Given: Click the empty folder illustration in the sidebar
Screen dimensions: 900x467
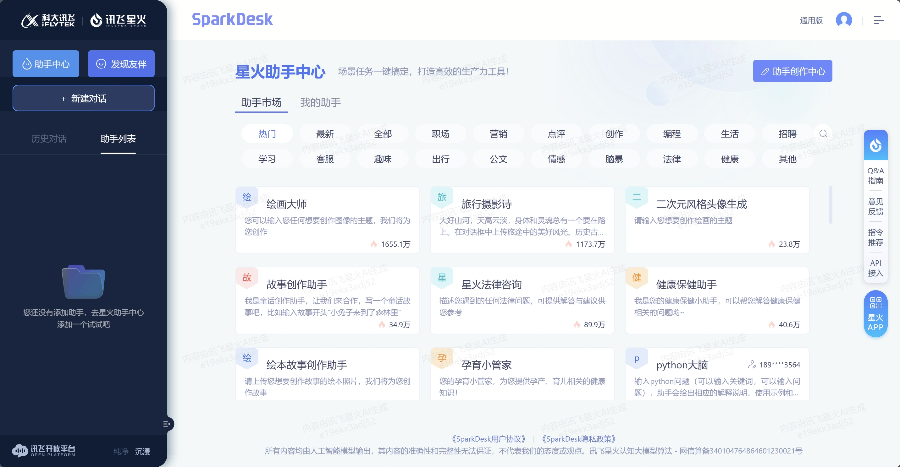Looking at the screenshot, I should pyautogui.click(x=83, y=282).
